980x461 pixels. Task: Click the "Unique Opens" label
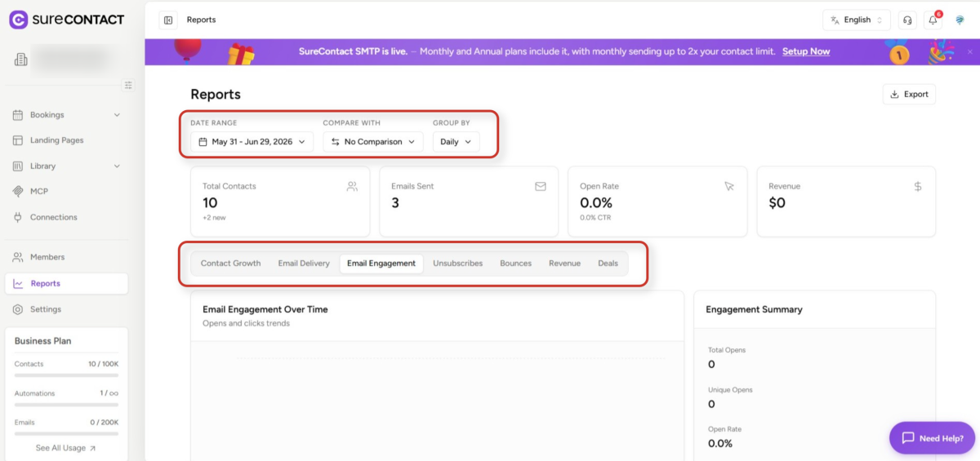point(730,390)
